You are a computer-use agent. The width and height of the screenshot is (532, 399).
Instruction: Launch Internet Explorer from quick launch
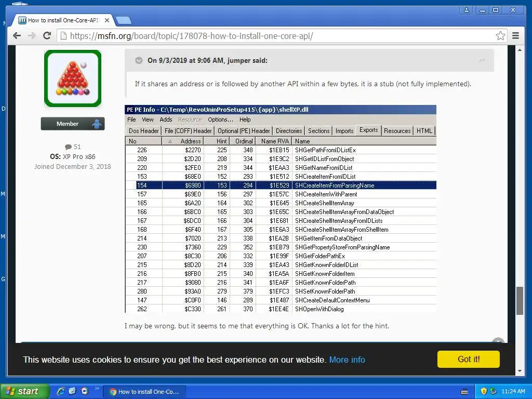pos(61,391)
